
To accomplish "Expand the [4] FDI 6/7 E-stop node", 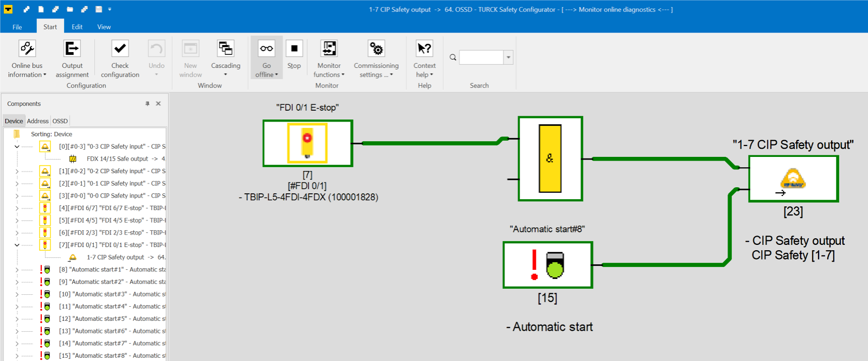I will tap(17, 208).
